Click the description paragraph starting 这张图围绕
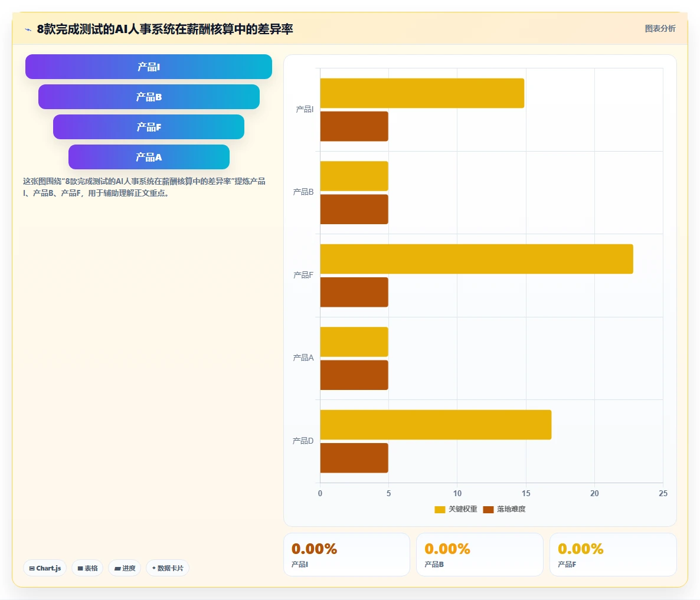Image resolution: width=700 pixels, height=600 pixels. 144,187
